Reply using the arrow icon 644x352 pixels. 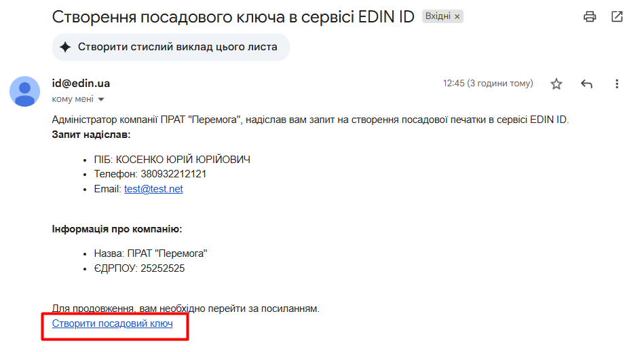point(587,84)
